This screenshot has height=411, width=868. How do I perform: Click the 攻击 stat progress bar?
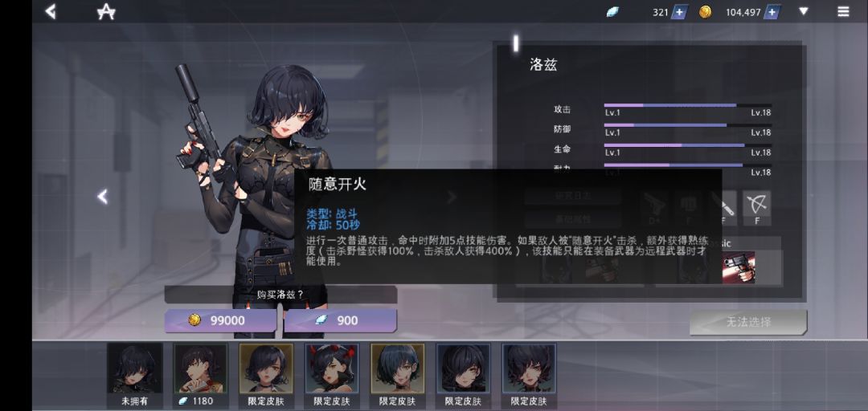point(687,104)
